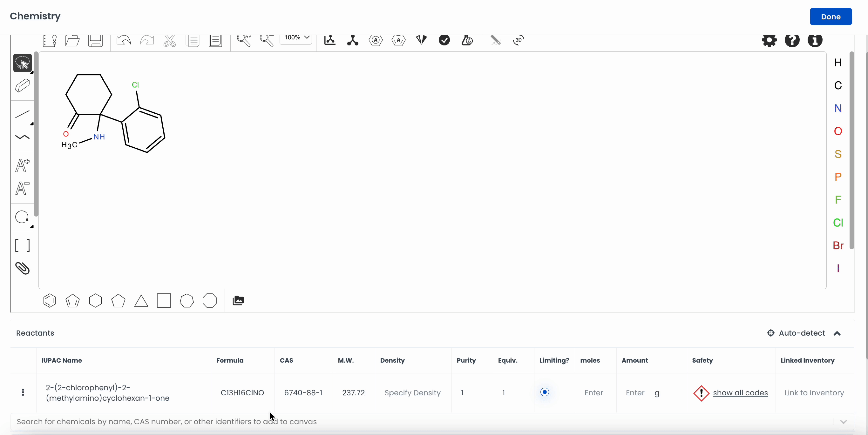Viewport: 868px width, 435px height.
Task: Select the chain drawing tool
Action: pyautogui.click(x=22, y=137)
